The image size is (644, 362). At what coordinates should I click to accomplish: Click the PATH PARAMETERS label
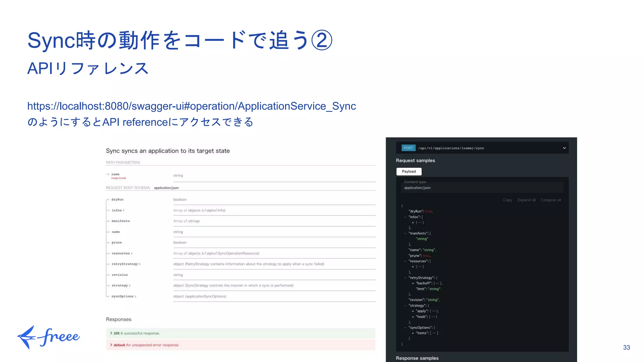click(x=123, y=162)
